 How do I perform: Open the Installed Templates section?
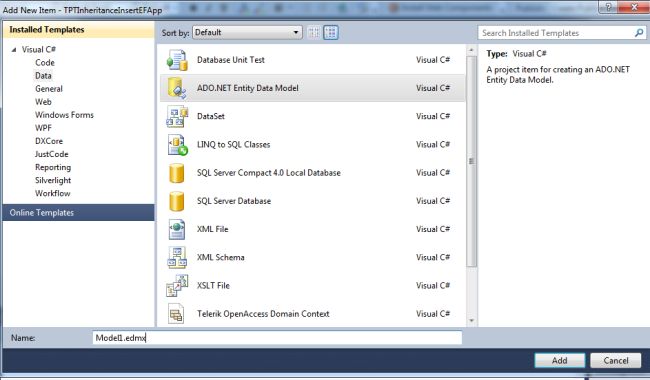[78, 30]
